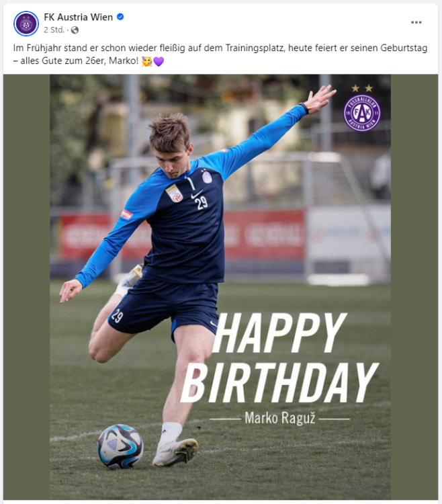442x504 pixels.
Task: Click the 'Marko Raguž' name caption
Action: (x=280, y=418)
